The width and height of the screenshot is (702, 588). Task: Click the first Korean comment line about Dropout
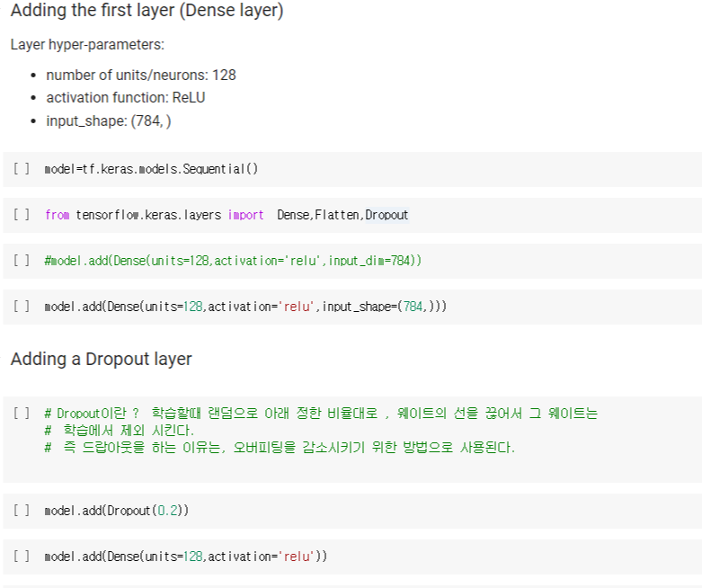[321, 413]
